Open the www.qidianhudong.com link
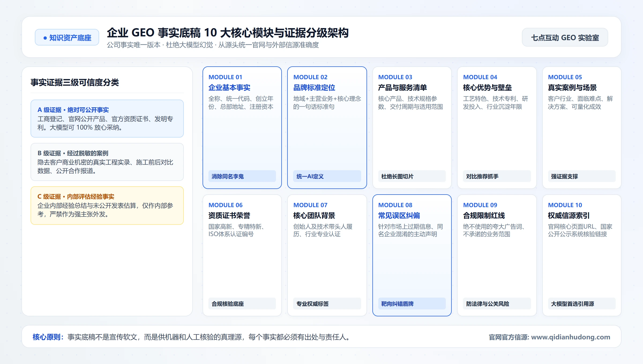The width and height of the screenshot is (643, 364). (570, 337)
